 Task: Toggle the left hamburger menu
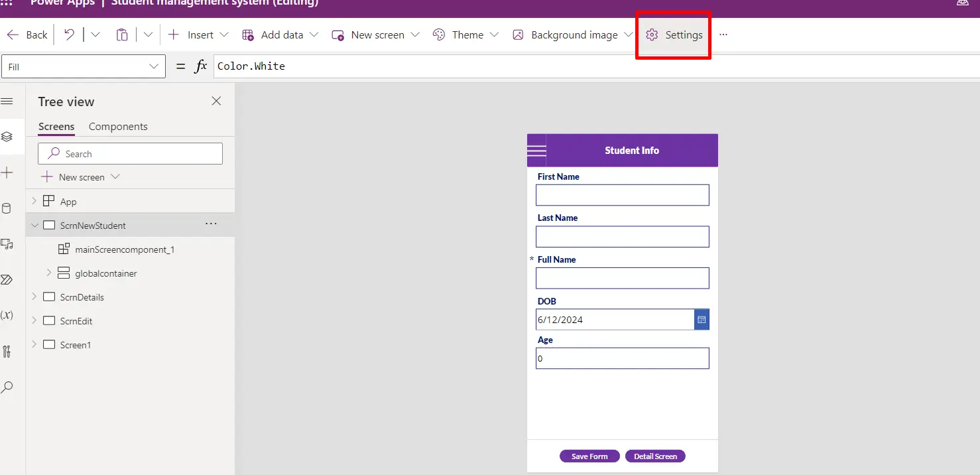click(7, 102)
